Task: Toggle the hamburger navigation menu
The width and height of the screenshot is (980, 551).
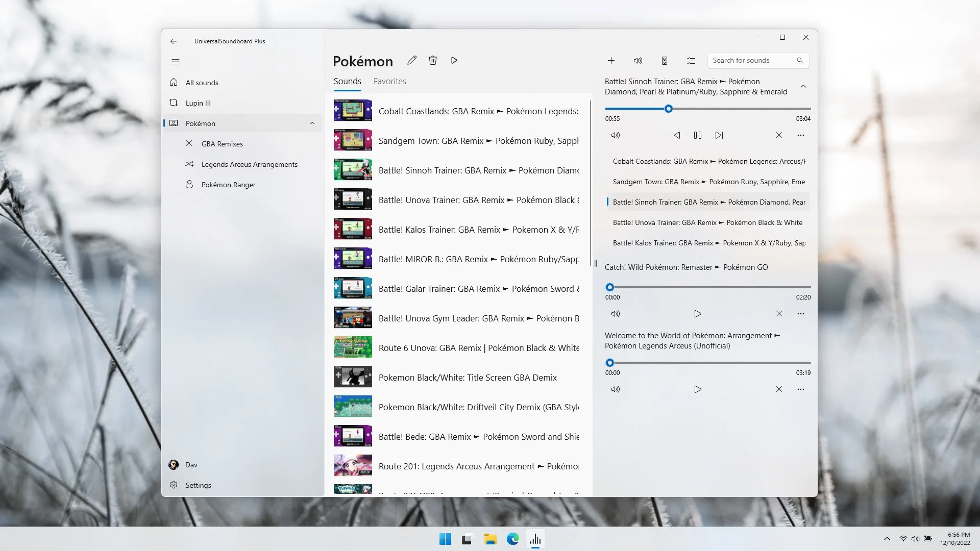Action: click(x=176, y=62)
